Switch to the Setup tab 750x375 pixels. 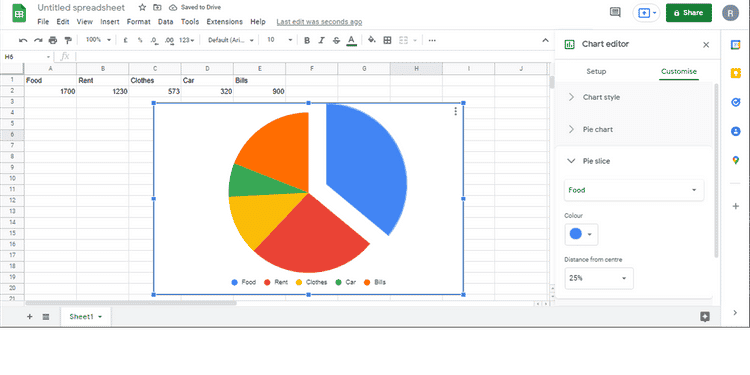pos(596,72)
